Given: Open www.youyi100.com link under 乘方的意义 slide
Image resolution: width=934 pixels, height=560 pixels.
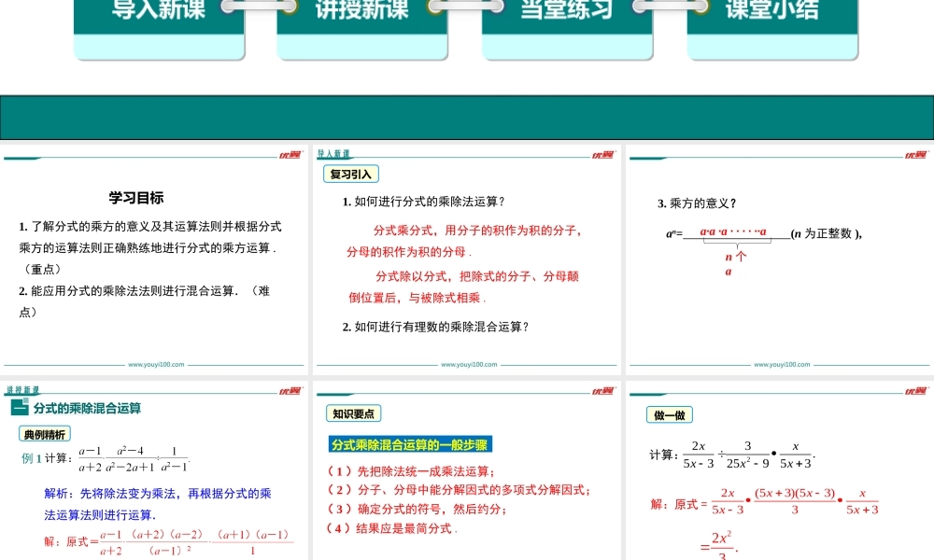Looking at the screenshot, I should tap(780, 365).
